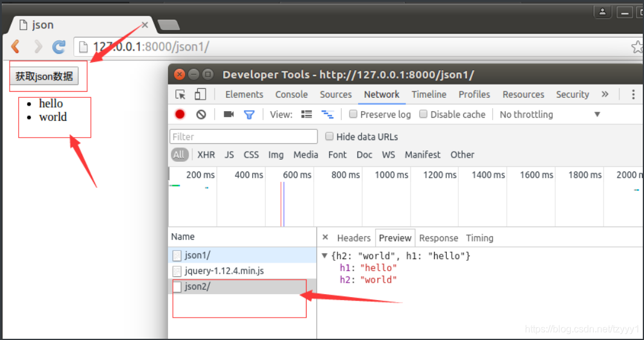Toggle the network filter funnel icon
Screen dimensions: 644x340
[249, 114]
